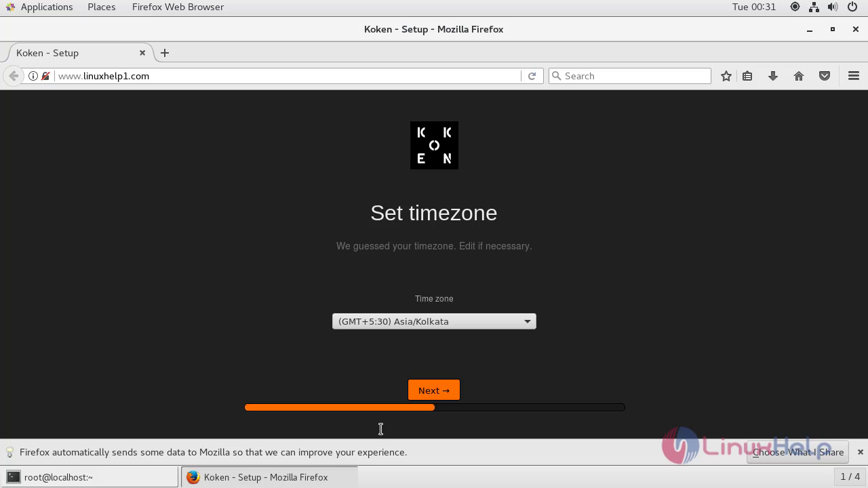Click the 1 / 4 workspace switcher
Image resolution: width=868 pixels, height=488 pixels.
pos(850,477)
